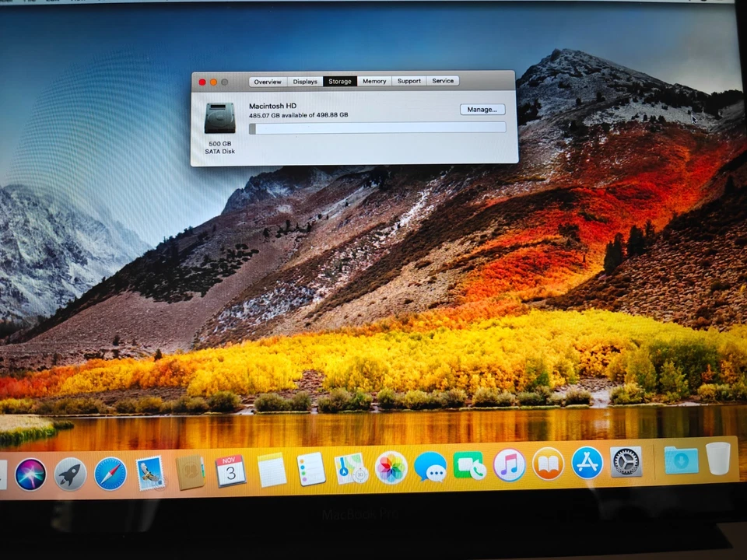
Task: Open the Photos app
Action: (391, 467)
